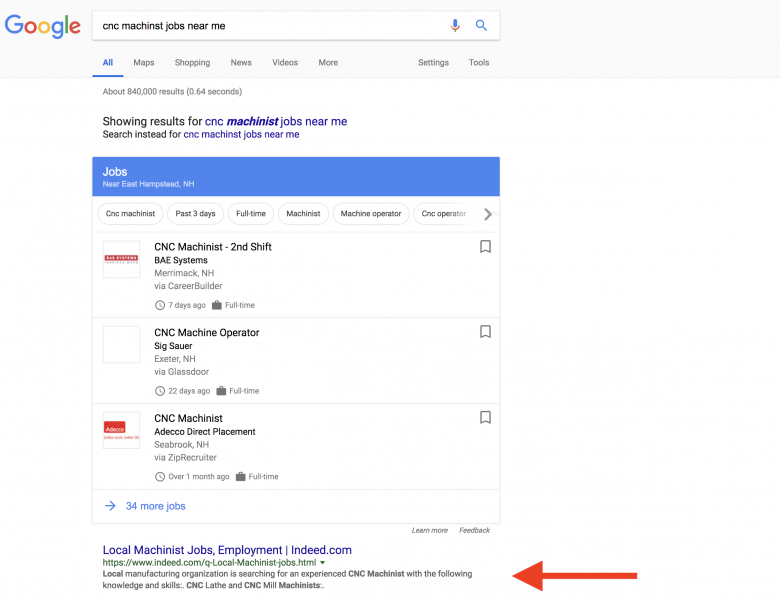
Task: Click the About 840,000 results count text
Action: (173, 92)
